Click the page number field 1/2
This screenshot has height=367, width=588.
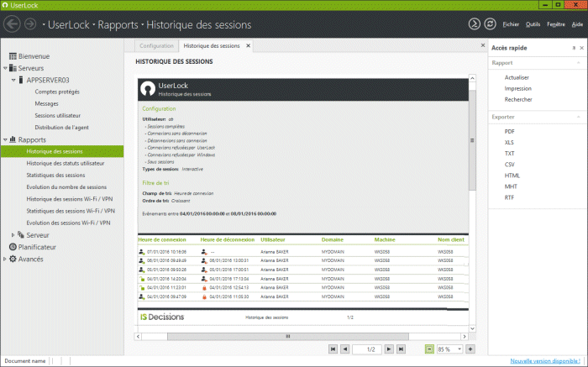[367, 349]
